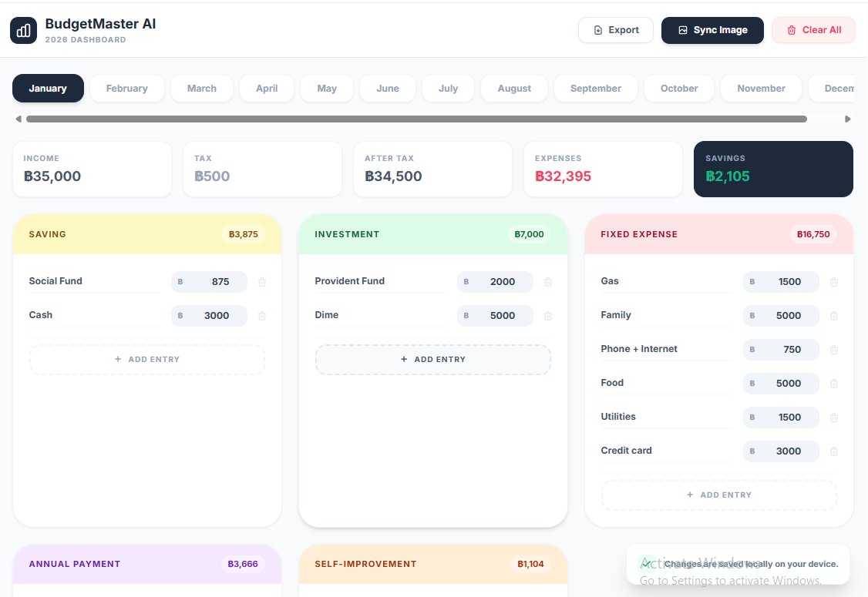The height and width of the screenshot is (597, 868).
Task: Click the Social Fund name field
Action: 94,282
